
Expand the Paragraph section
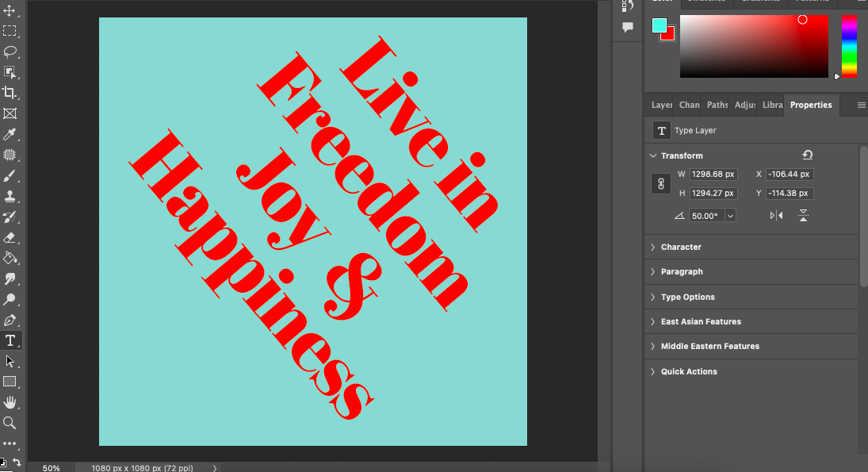tap(682, 271)
